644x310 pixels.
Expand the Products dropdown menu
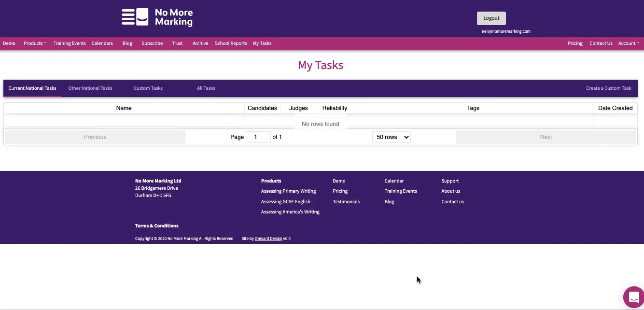pyautogui.click(x=35, y=43)
